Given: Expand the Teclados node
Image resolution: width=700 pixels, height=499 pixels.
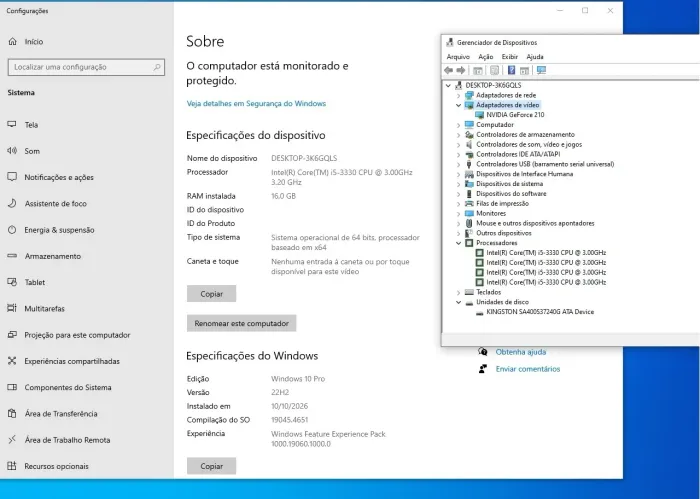Looking at the screenshot, I should pos(458,292).
